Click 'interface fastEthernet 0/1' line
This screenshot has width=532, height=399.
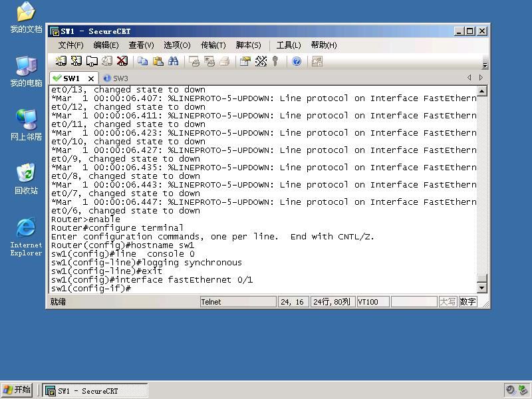click(152, 280)
